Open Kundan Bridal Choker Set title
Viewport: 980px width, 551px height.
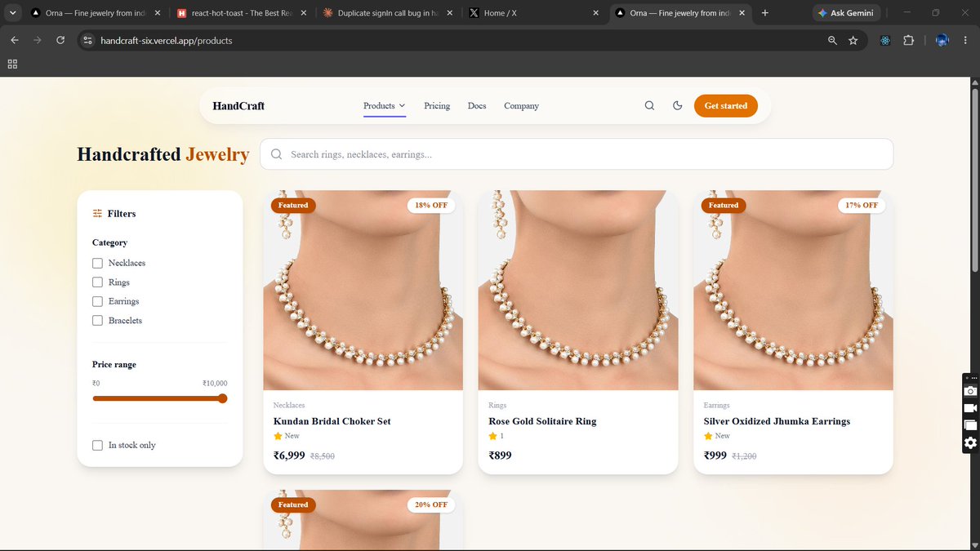pyautogui.click(x=332, y=421)
